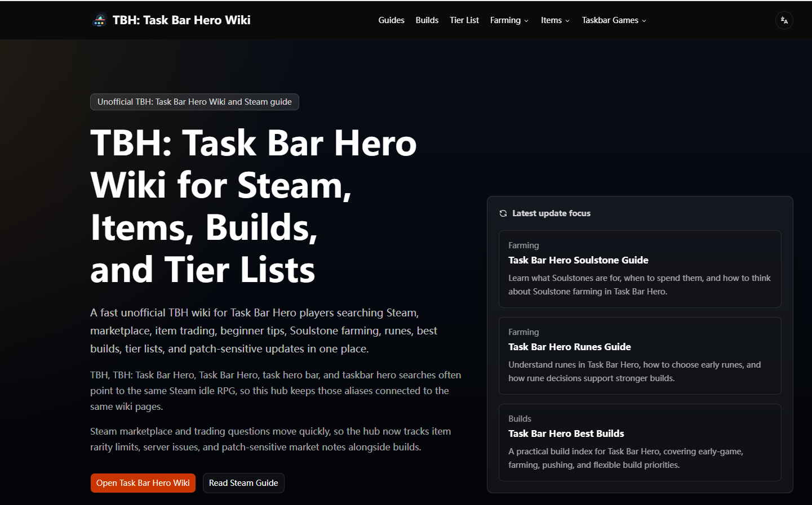Open the language switcher icon
The width and height of the screenshot is (812, 505).
[x=784, y=20]
